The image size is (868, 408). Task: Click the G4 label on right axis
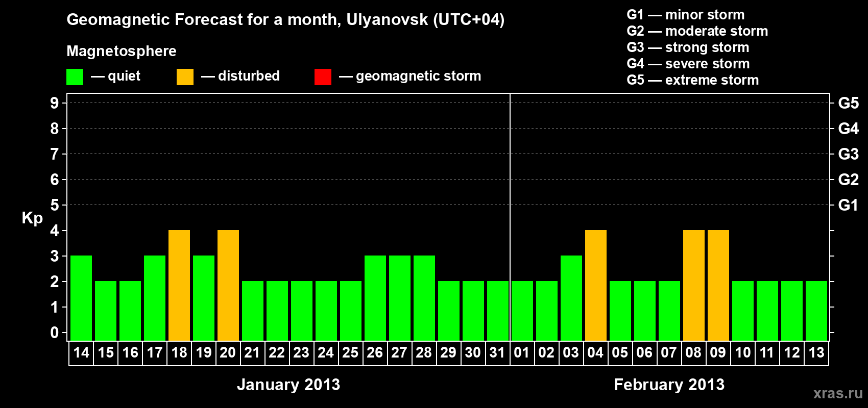[849, 129]
